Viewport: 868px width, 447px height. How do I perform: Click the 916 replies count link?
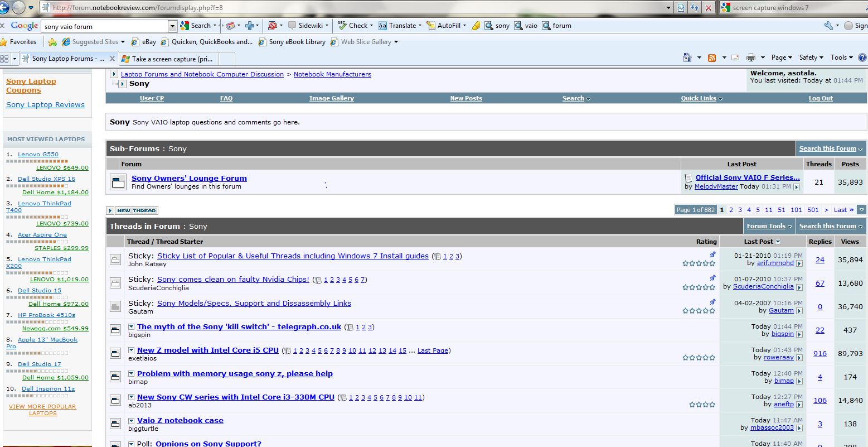coord(819,354)
